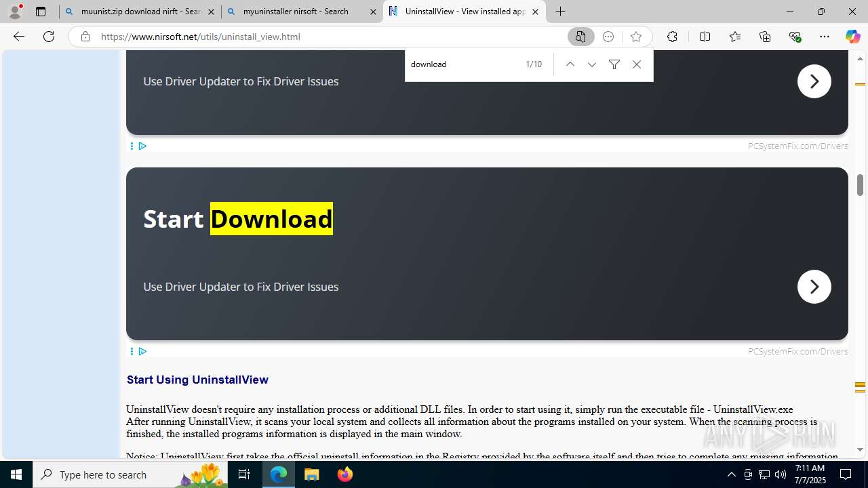
Task: Click the find-on-page search box
Action: pyautogui.click(x=465, y=64)
